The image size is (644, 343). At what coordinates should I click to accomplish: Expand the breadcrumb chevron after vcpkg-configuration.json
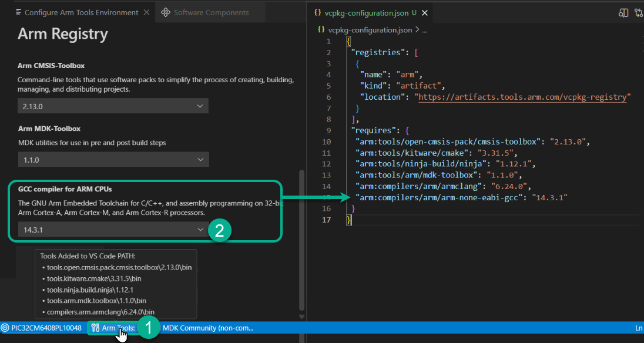click(417, 30)
